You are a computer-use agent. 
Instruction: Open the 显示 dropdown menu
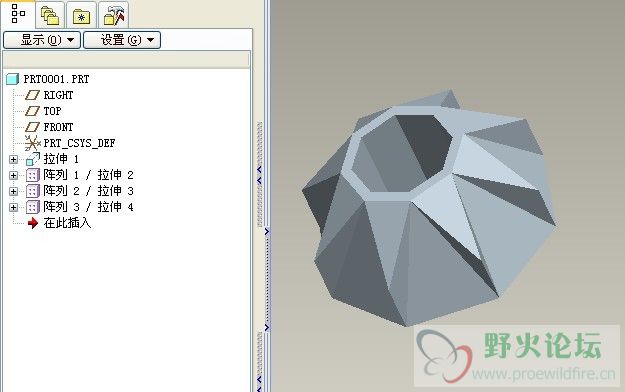(x=42, y=40)
